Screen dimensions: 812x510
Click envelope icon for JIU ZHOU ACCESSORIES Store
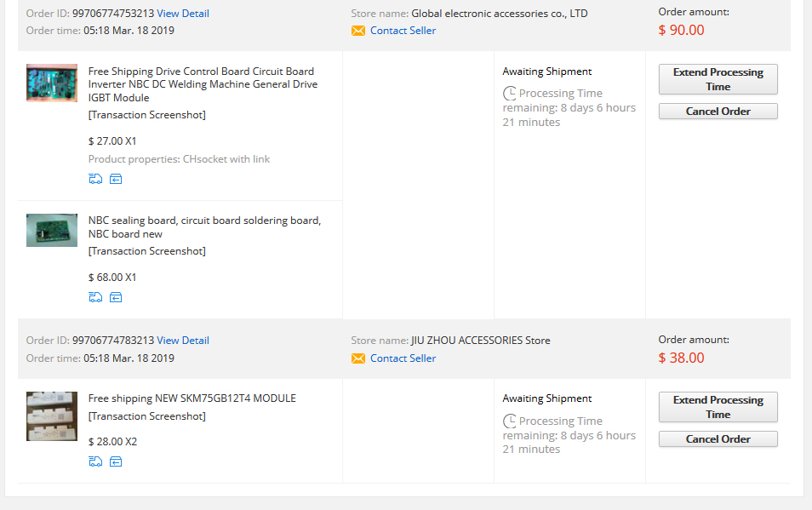pyautogui.click(x=358, y=358)
